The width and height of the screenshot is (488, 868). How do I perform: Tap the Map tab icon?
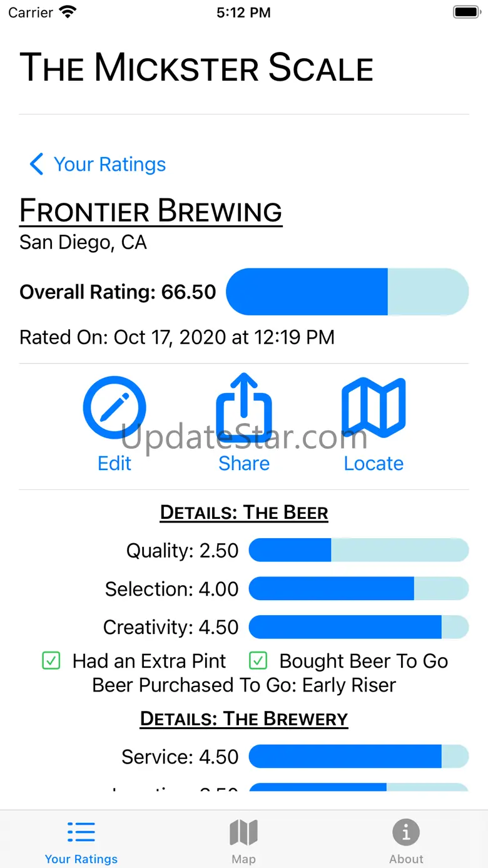click(x=243, y=832)
